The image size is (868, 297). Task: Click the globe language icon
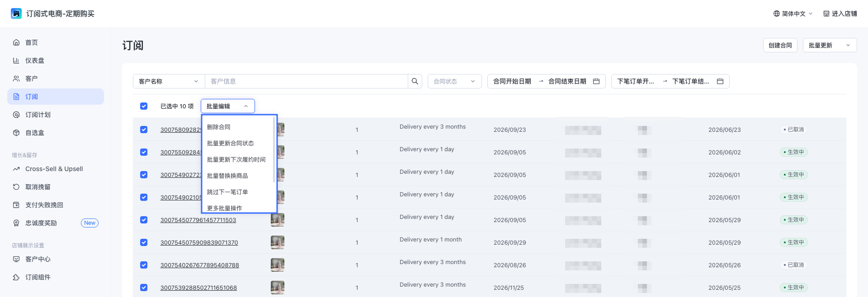tap(777, 14)
